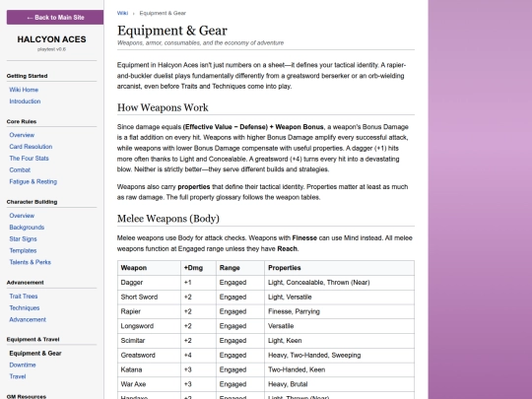Viewport: 532px width, 399px height.
Task: Click the Back to Main Site button
Action: [x=55, y=18]
